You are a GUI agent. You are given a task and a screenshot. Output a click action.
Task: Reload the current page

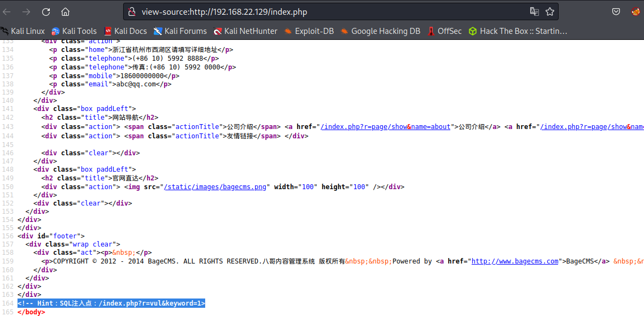(46, 11)
